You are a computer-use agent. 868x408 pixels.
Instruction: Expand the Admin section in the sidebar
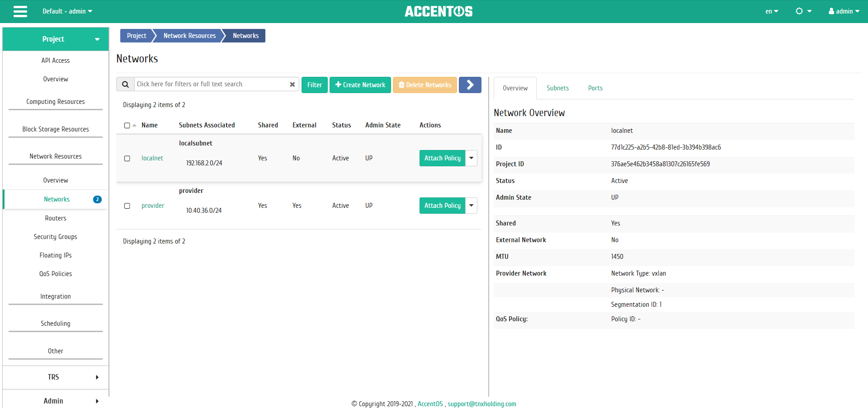tap(53, 400)
